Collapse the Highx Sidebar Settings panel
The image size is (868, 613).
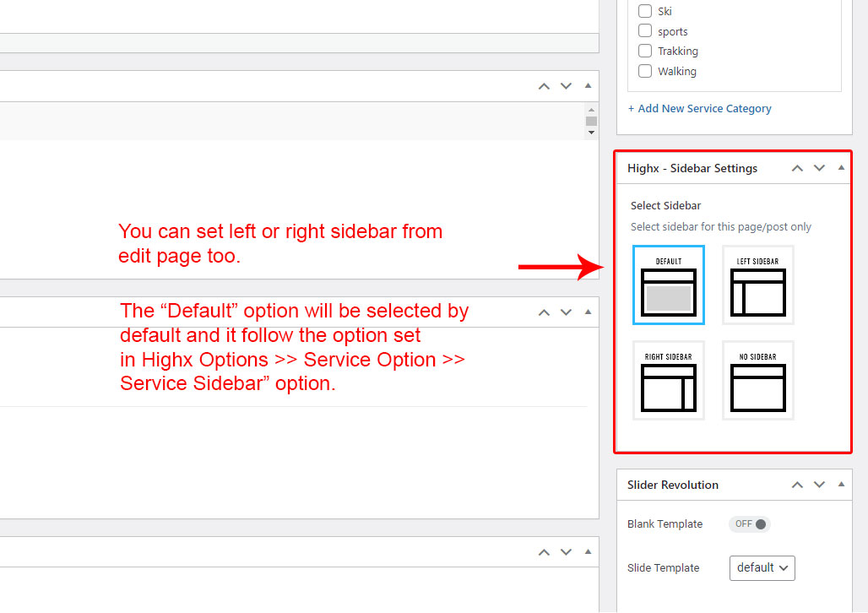[841, 168]
